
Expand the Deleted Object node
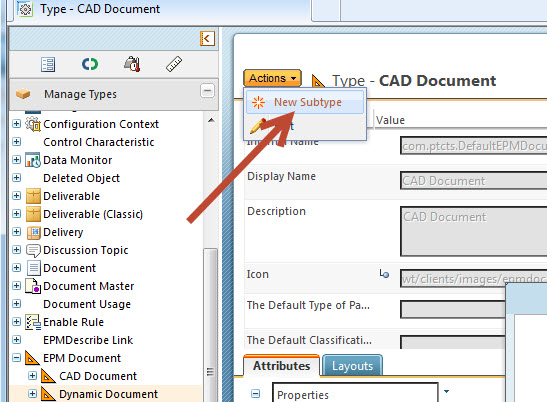16,178
